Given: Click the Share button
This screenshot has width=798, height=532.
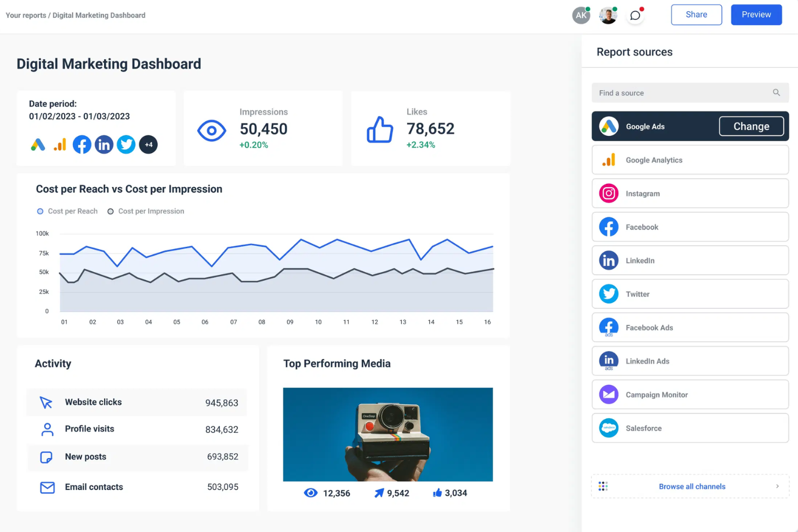Looking at the screenshot, I should [x=696, y=15].
